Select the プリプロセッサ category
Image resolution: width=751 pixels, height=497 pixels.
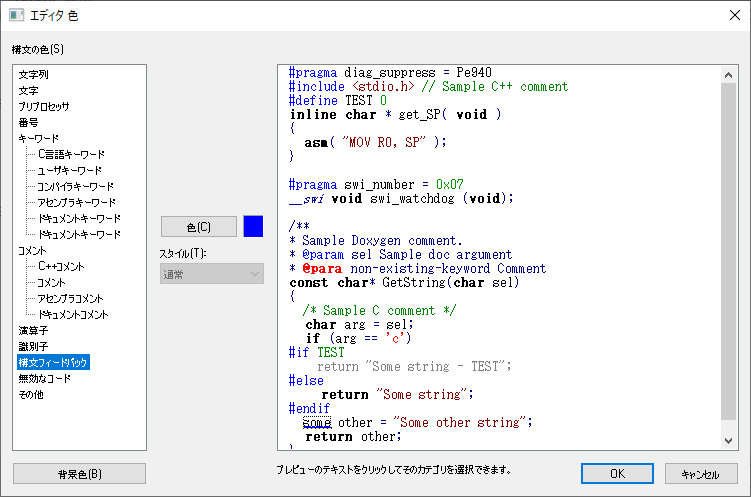(44, 106)
